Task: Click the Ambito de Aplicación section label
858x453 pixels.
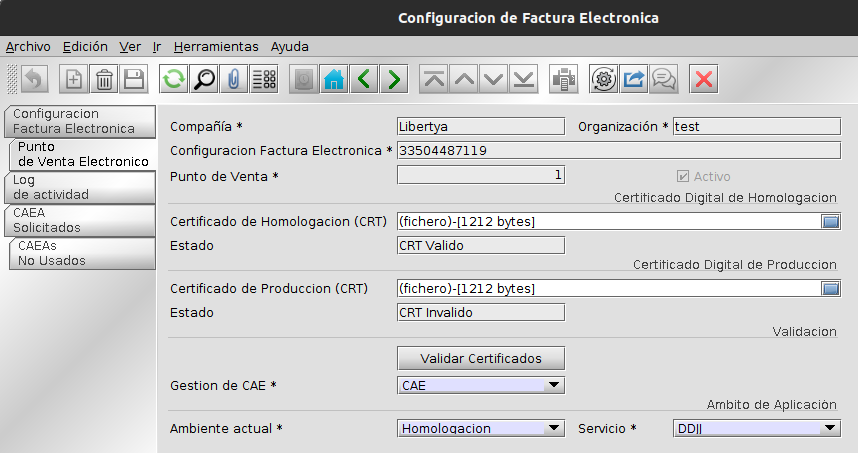Action: pyautogui.click(x=771, y=405)
